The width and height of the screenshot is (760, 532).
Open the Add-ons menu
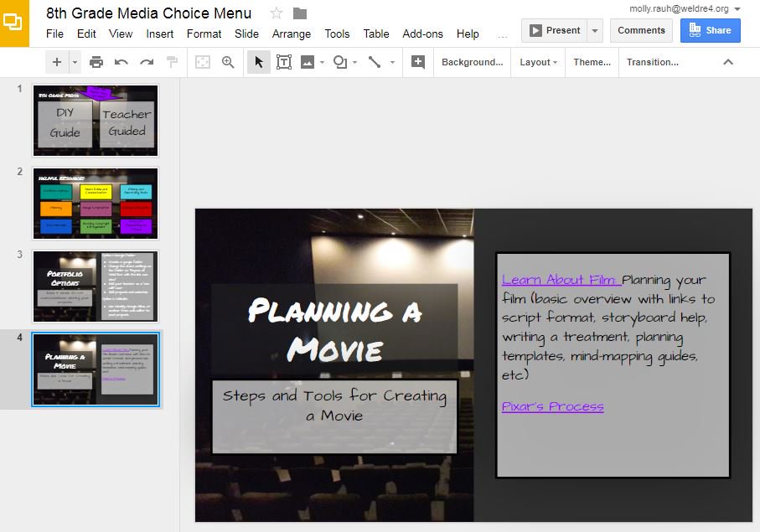coord(422,34)
